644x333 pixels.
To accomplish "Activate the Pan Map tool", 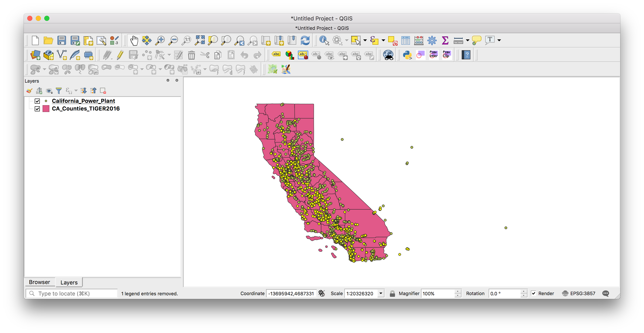I will click(134, 40).
